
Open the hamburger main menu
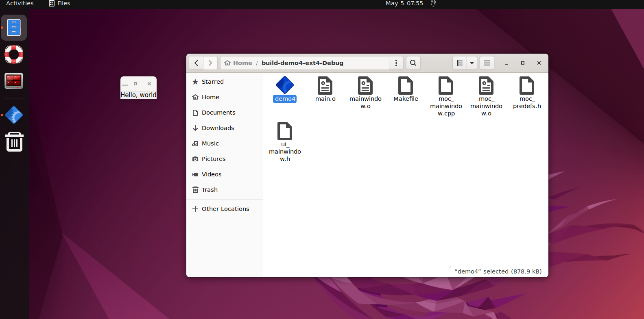(x=487, y=63)
